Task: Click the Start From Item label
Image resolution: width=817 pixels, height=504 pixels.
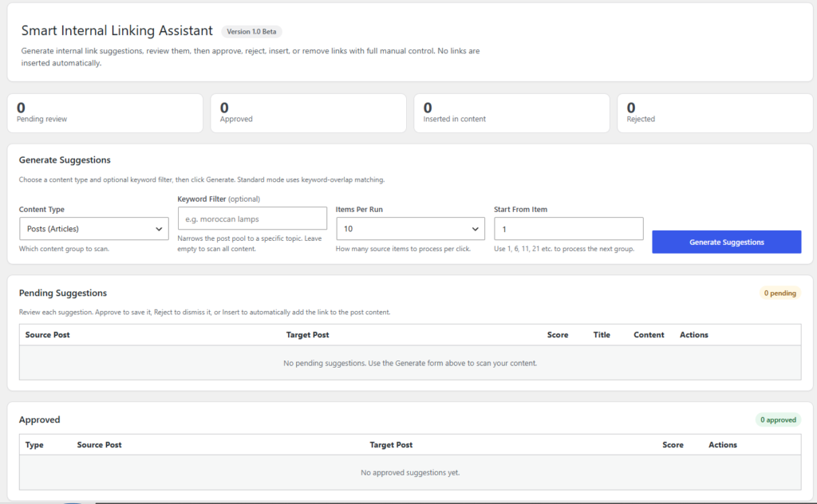Action: (x=520, y=209)
